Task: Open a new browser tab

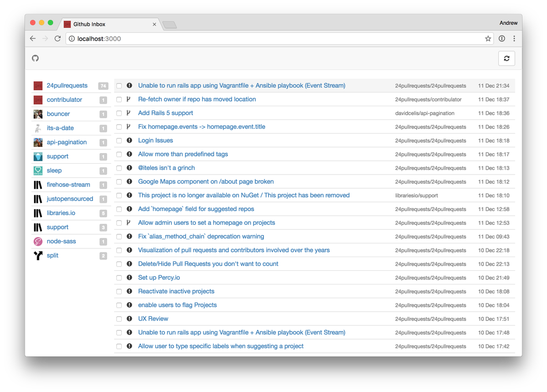Action: pyautogui.click(x=170, y=25)
